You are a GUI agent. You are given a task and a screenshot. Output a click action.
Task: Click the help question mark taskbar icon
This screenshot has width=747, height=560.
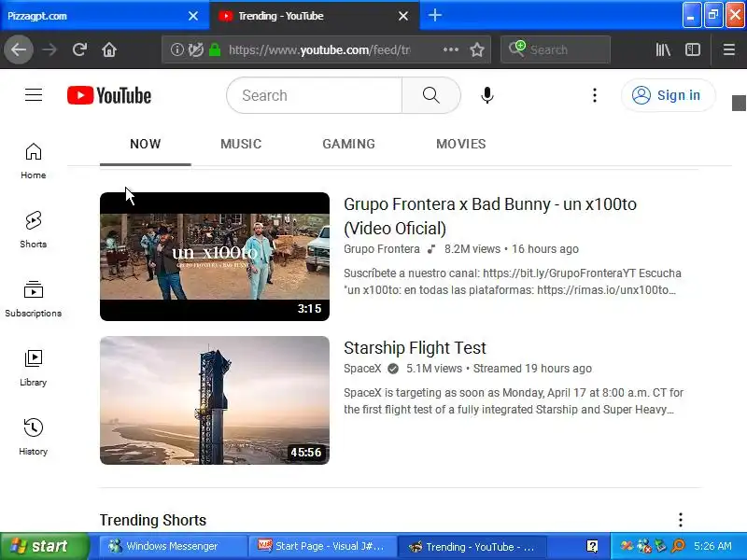pyautogui.click(x=592, y=546)
